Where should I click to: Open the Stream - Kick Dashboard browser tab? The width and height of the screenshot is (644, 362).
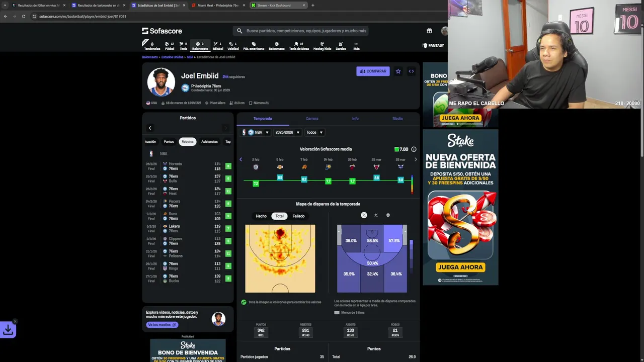tap(279, 5)
